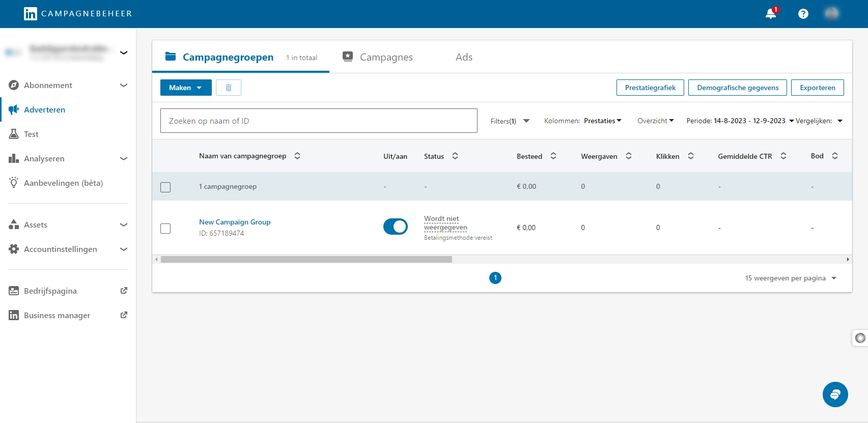Click the Test flask icon
Screen dimensions: 868x423
pyautogui.click(x=14, y=134)
